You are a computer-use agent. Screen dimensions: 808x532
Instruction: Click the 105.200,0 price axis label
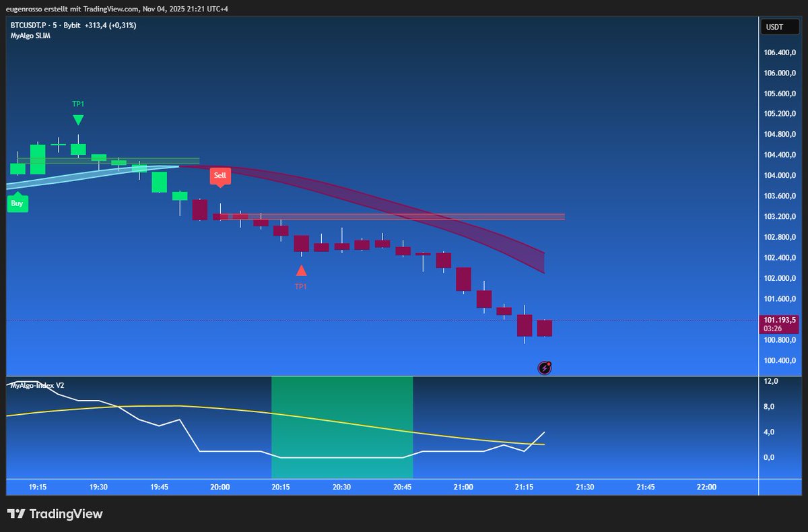pos(778,114)
